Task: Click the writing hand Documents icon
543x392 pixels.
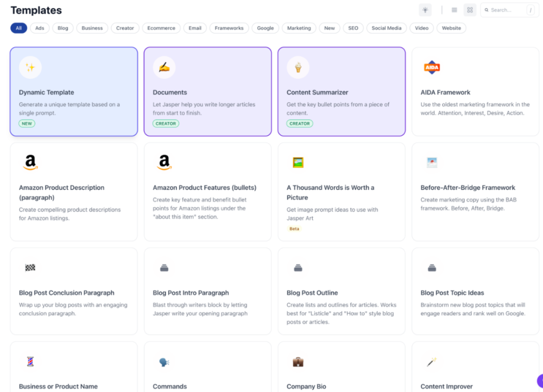Action: [x=164, y=67]
